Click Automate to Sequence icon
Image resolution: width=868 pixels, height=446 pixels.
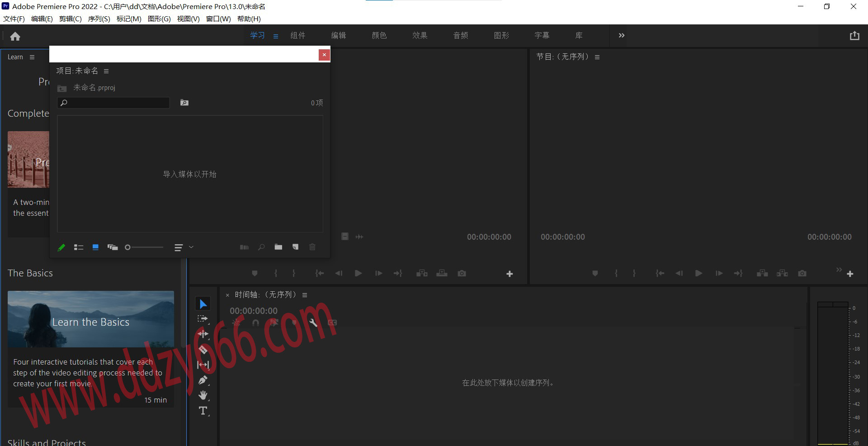point(244,247)
